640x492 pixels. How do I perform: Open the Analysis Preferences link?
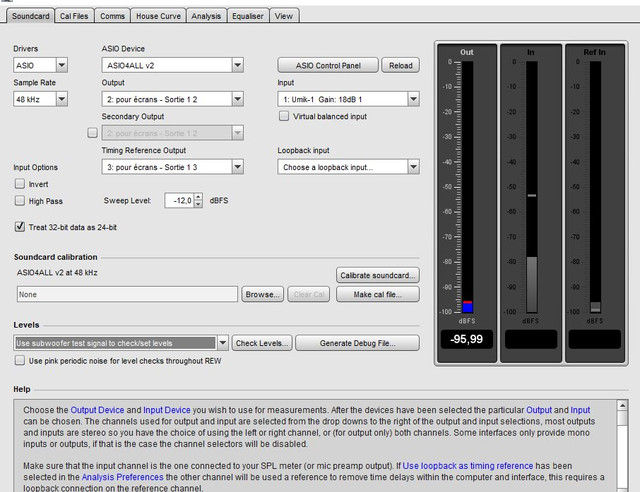(x=122, y=477)
